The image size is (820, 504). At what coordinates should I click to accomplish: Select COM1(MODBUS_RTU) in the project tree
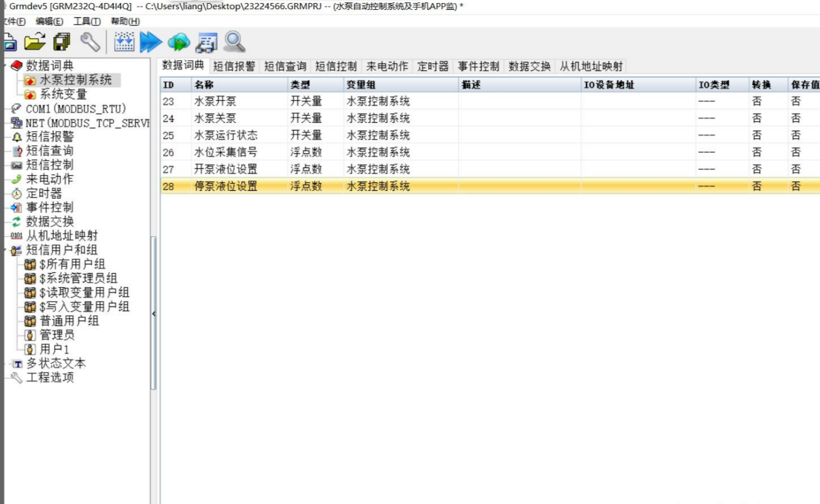pyautogui.click(x=76, y=109)
